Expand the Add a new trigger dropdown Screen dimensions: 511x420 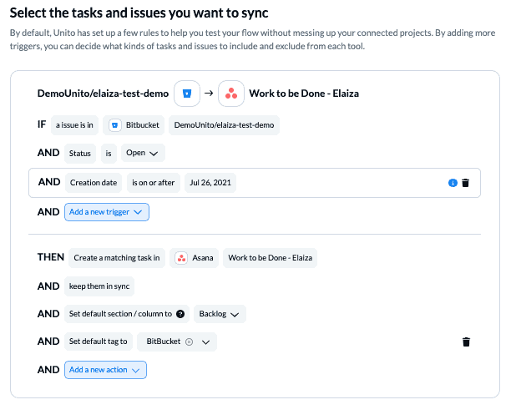(107, 212)
